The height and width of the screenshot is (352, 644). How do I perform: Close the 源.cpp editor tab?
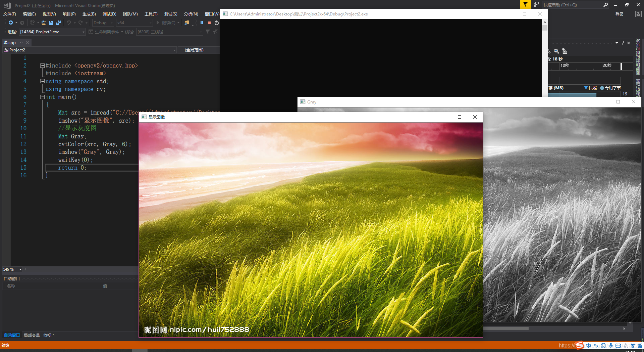click(28, 42)
